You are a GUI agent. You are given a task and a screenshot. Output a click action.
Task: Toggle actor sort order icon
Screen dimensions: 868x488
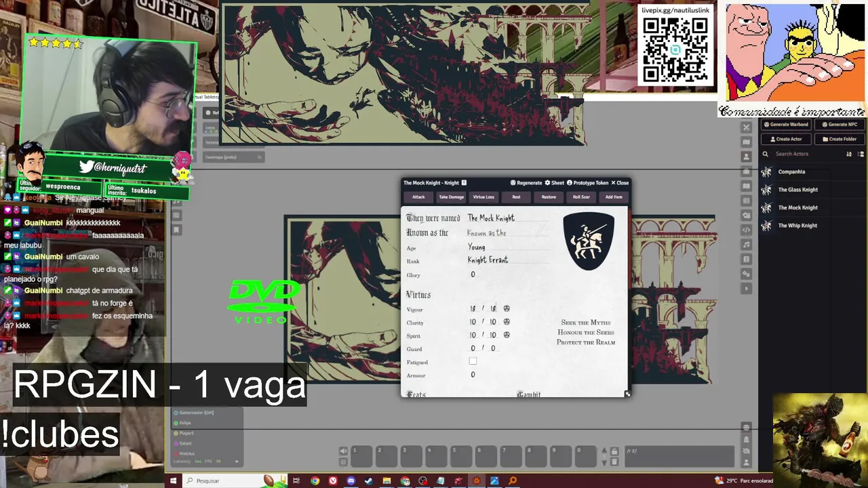849,154
